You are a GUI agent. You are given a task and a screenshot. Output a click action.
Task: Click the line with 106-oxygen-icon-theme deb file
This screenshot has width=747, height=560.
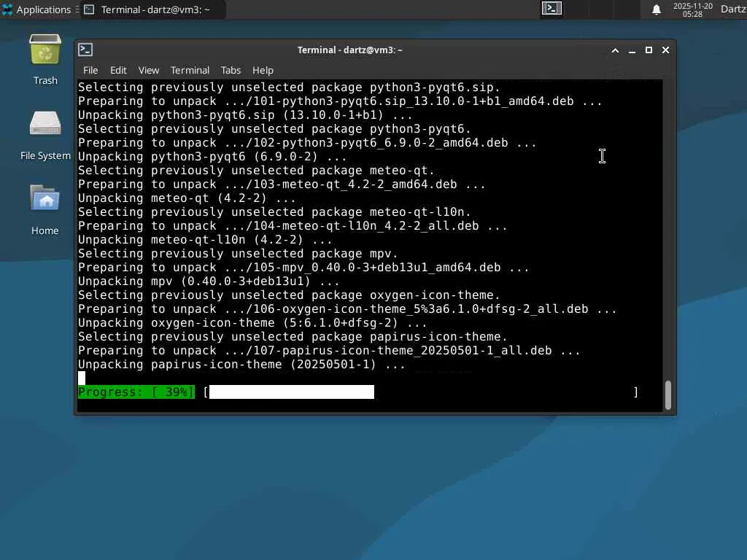tap(347, 309)
